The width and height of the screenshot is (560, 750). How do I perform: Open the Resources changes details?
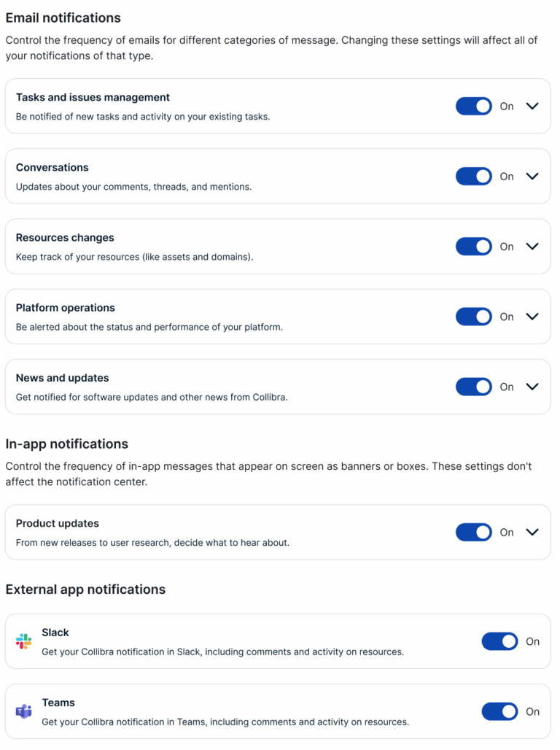point(532,246)
